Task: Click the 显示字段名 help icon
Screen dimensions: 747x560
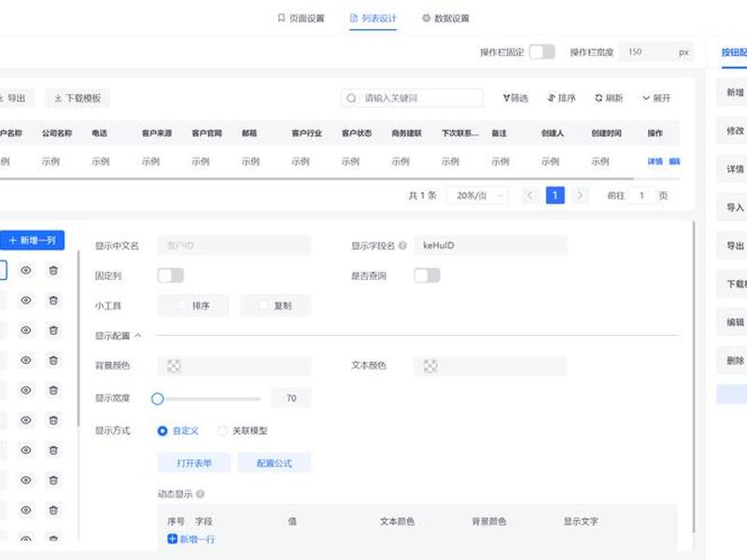Action: coord(402,245)
